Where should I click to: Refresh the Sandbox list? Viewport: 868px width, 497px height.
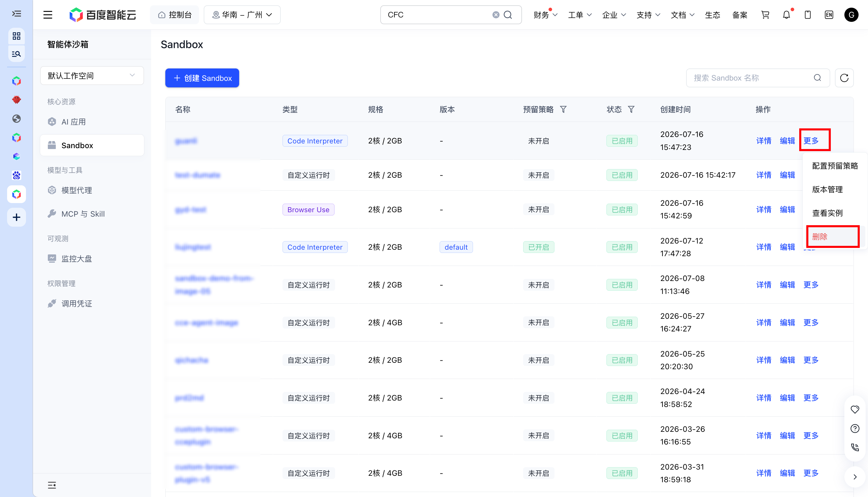(x=844, y=78)
